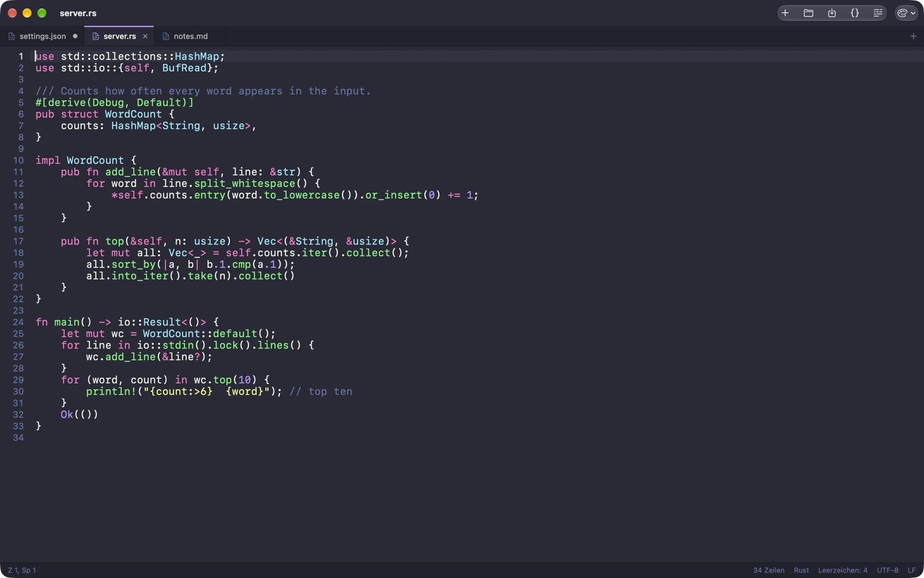The height and width of the screenshot is (578, 924).
Task: Click the save-to-tray download toolbar icon
Action: click(x=832, y=13)
